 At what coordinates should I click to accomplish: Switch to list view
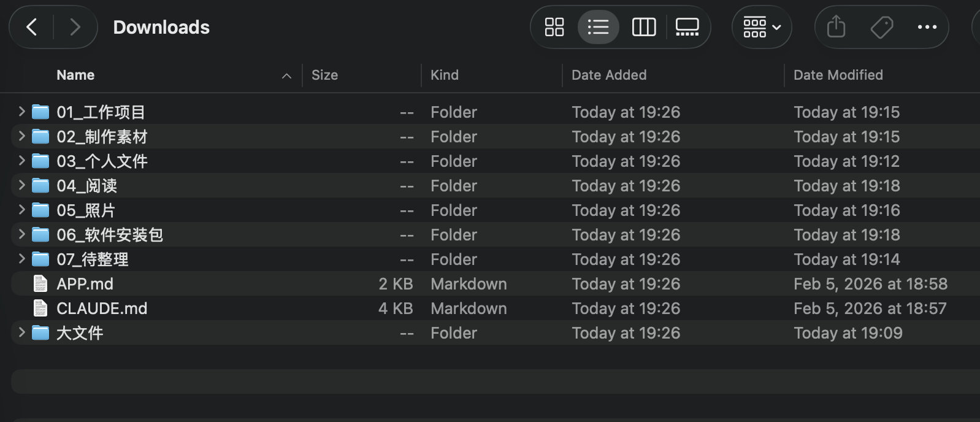click(598, 27)
